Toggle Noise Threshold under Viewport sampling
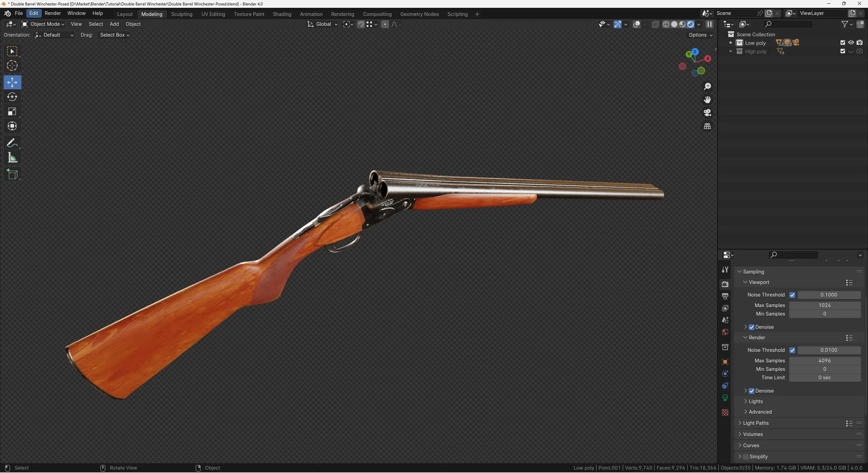This screenshot has width=868, height=473. pyautogui.click(x=792, y=295)
